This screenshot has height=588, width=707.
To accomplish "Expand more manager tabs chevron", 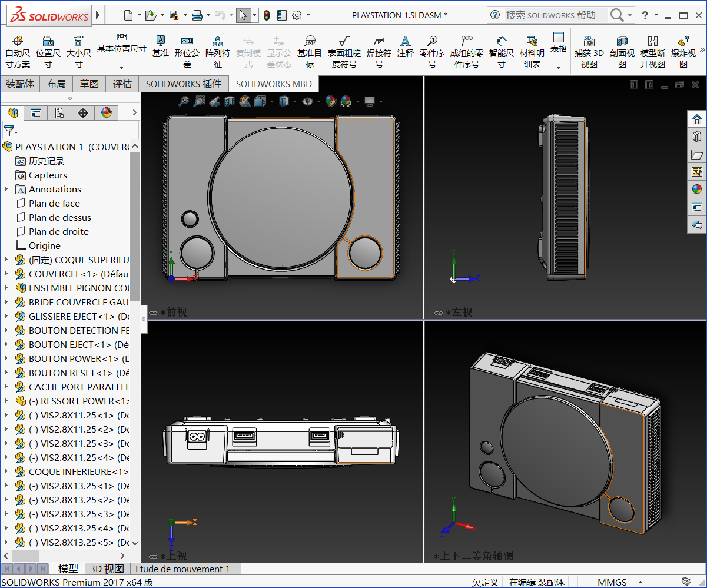I will [134, 112].
